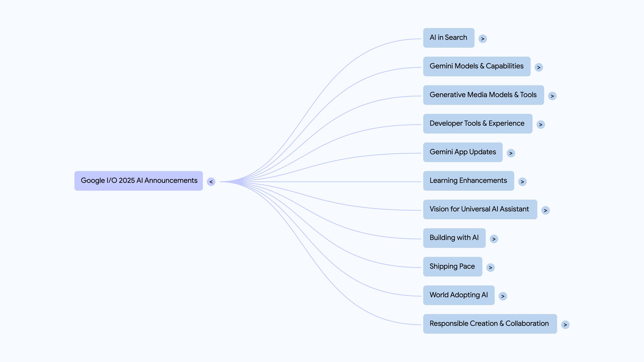Select the Gemini Models & Capabilities node

coord(477,66)
